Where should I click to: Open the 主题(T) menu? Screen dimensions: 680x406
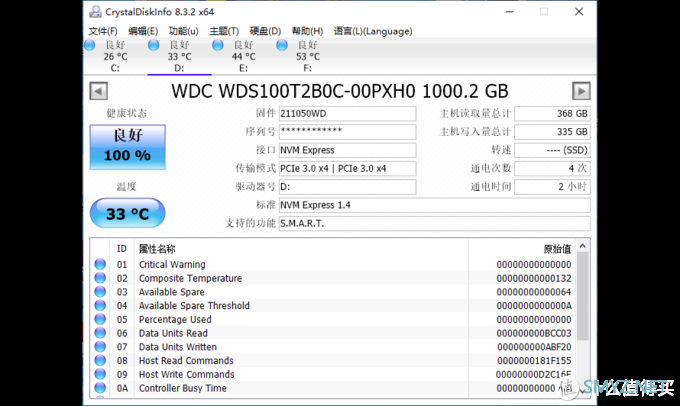224,31
